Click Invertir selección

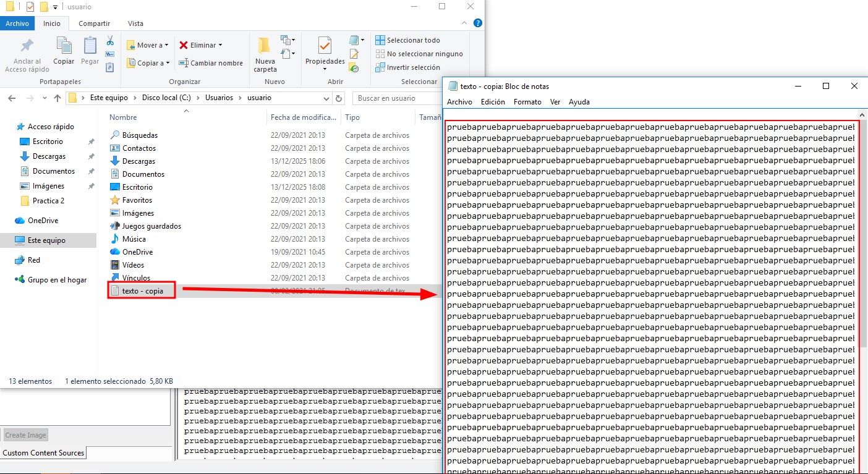pyautogui.click(x=413, y=67)
